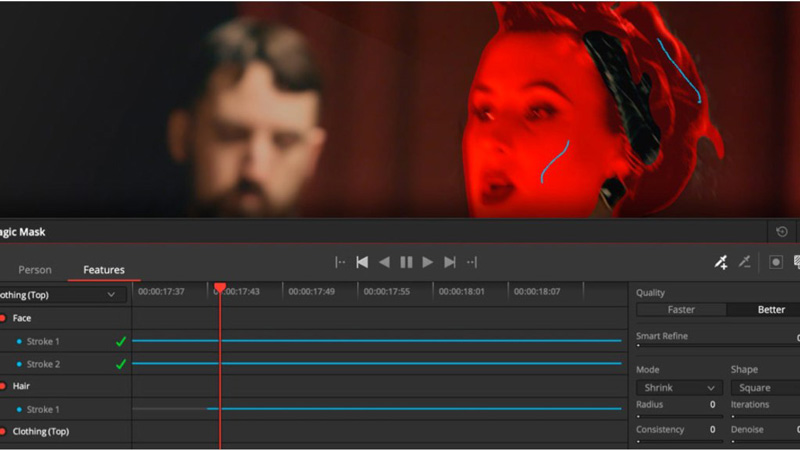Viewport: 800px width, 450px height.
Task: Set Quality to Faster
Action: coord(681,310)
